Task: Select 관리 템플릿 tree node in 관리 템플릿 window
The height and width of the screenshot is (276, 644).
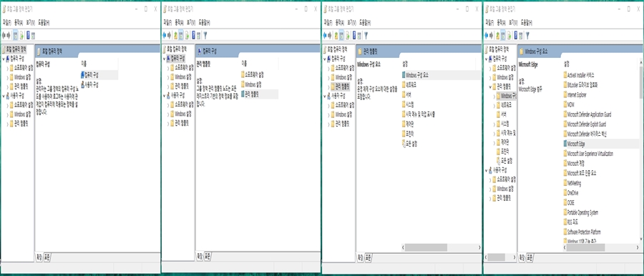Action: pos(339,86)
